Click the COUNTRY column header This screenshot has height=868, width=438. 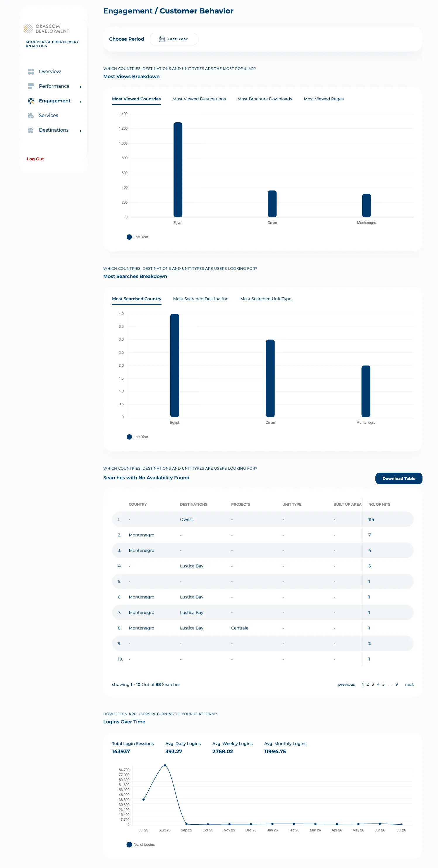(x=138, y=505)
